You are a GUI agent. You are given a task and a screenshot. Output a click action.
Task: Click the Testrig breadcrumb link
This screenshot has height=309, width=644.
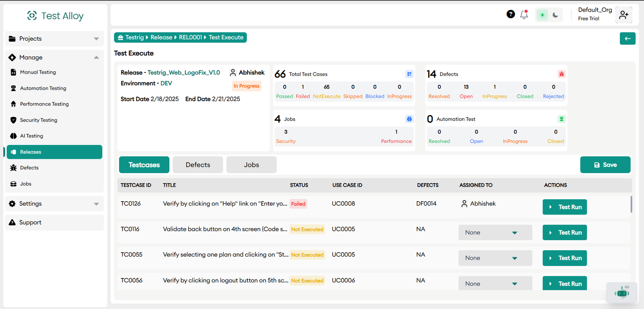134,37
